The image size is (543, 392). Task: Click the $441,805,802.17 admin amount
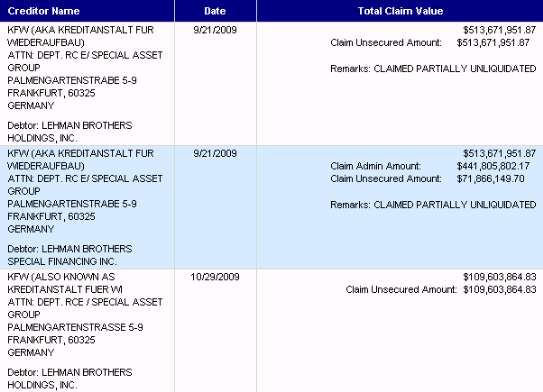tap(493, 166)
